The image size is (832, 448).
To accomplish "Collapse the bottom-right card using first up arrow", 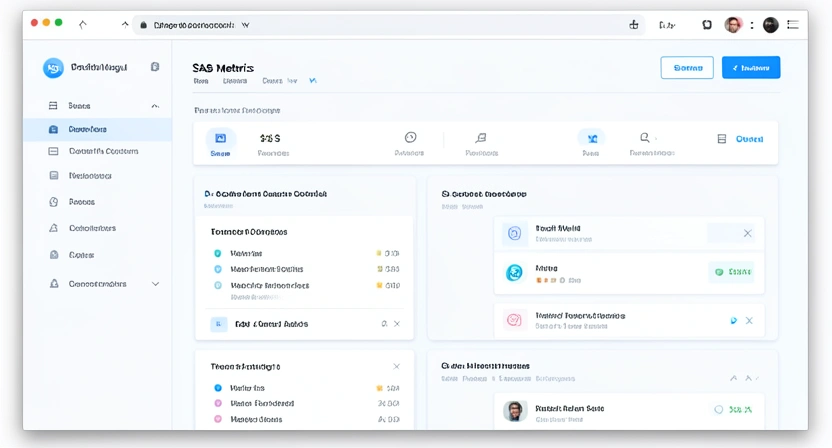I will click(733, 378).
